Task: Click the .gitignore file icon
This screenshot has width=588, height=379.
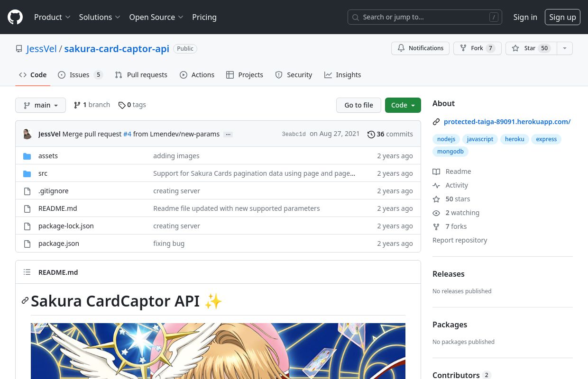Action: (27, 191)
